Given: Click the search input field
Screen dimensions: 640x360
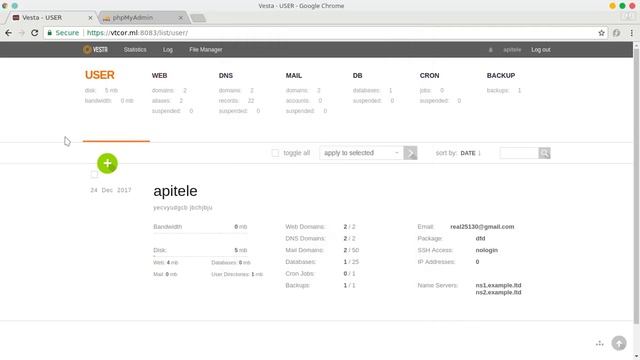Looking at the screenshot, I should [519, 153].
